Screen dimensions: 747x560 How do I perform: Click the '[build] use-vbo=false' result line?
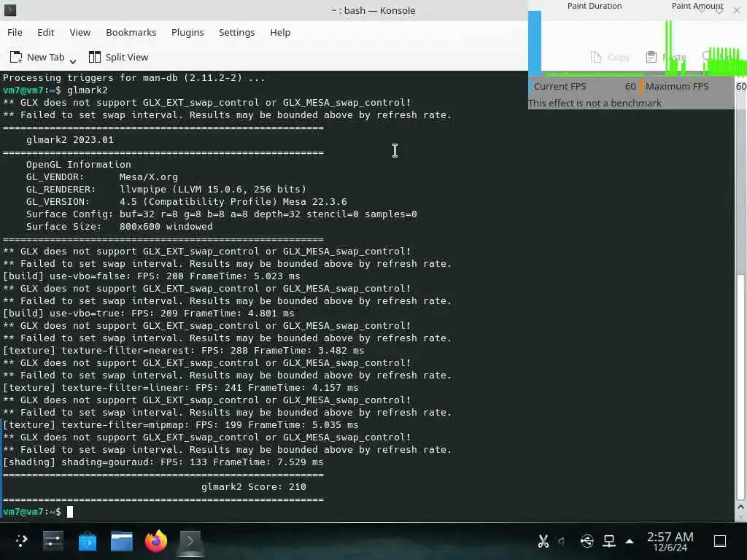click(152, 276)
